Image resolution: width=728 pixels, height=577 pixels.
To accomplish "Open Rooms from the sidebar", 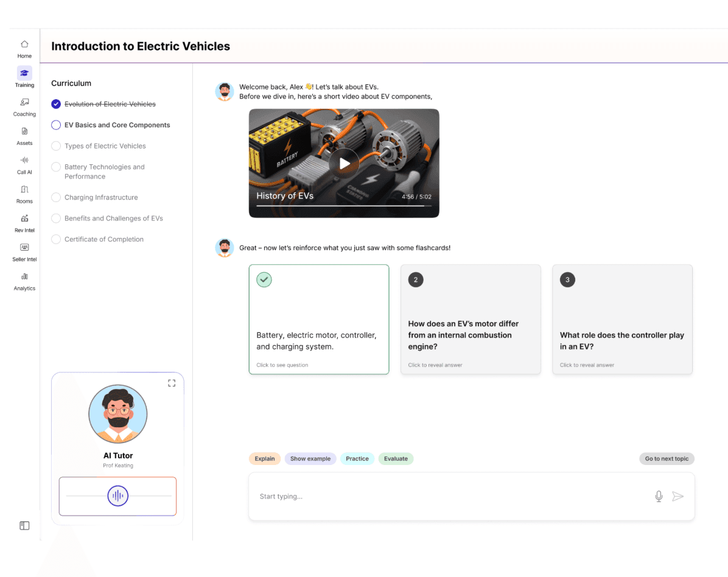I will (24, 189).
